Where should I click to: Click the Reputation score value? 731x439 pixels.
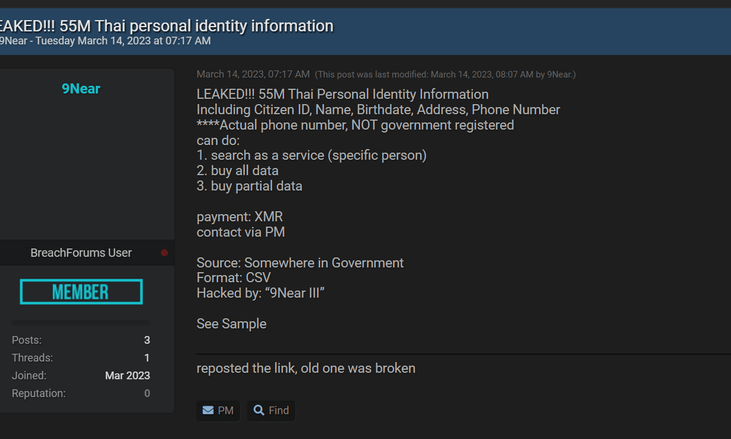pos(147,393)
